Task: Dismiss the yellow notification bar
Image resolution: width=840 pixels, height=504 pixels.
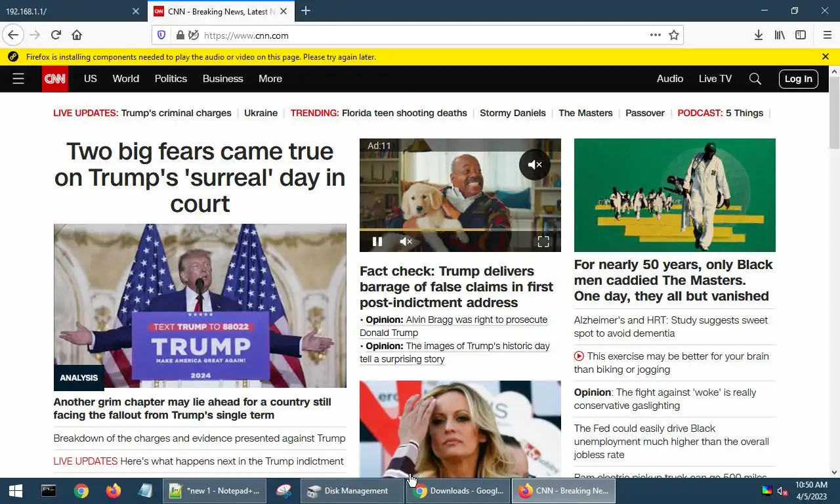Action: click(x=826, y=57)
